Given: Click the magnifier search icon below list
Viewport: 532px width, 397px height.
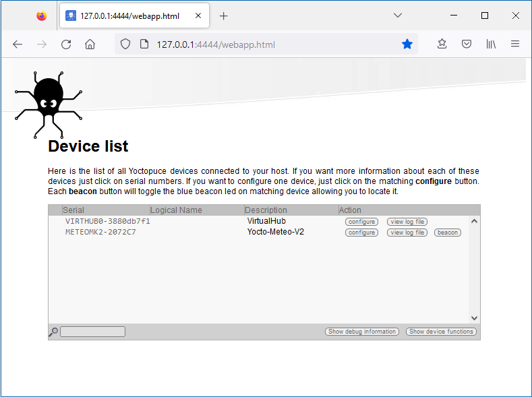Looking at the screenshot, I should coord(53,332).
